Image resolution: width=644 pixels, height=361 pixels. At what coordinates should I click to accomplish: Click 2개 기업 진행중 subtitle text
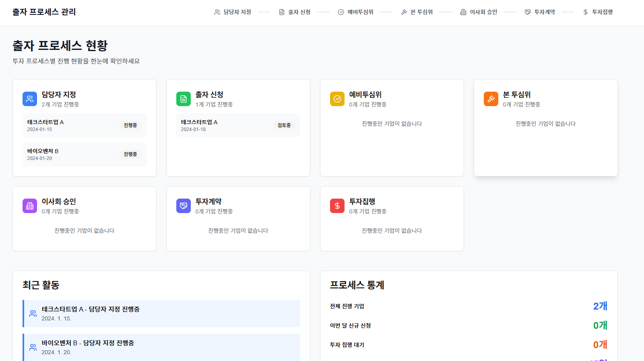[x=60, y=105]
